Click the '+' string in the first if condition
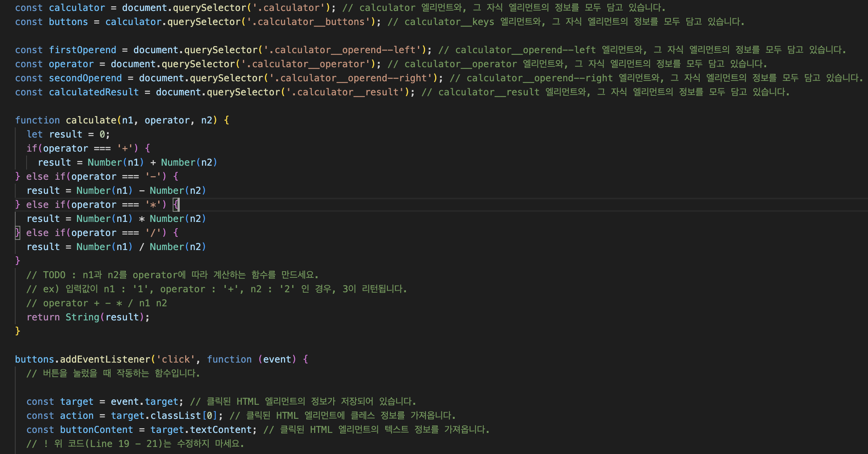 tap(125, 148)
